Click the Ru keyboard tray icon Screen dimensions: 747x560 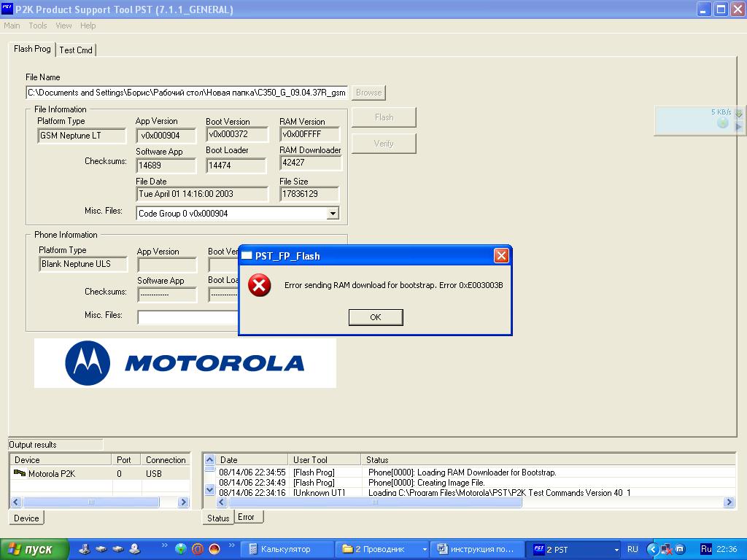[705, 549]
